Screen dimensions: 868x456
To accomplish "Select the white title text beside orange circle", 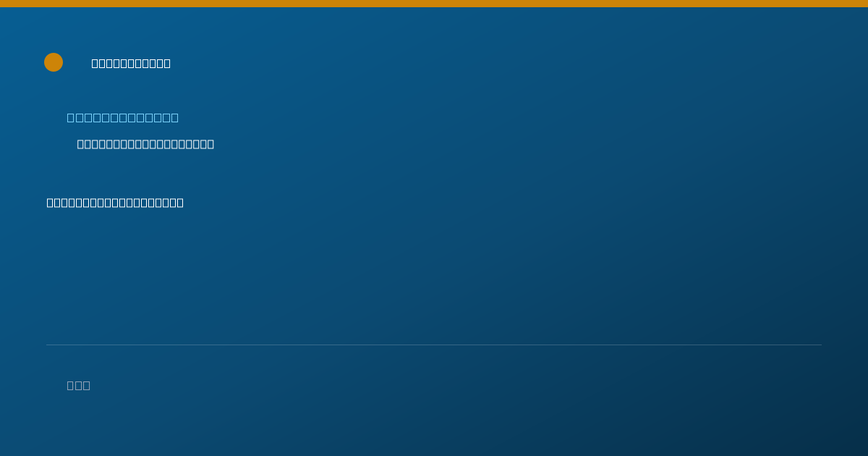I will click(x=131, y=63).
